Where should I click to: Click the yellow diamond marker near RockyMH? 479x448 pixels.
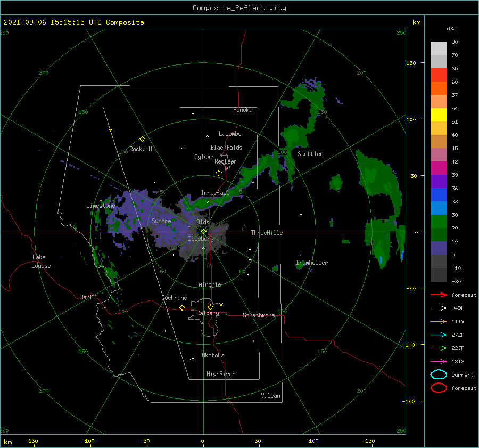tap(142, 139)
